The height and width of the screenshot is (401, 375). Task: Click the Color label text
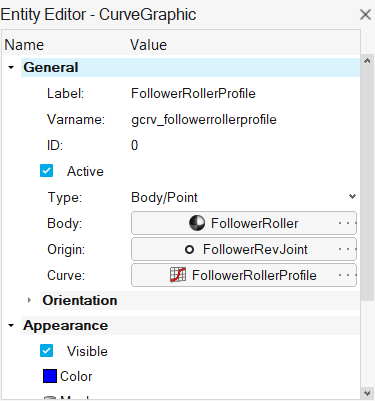click(x=76, y=376)
